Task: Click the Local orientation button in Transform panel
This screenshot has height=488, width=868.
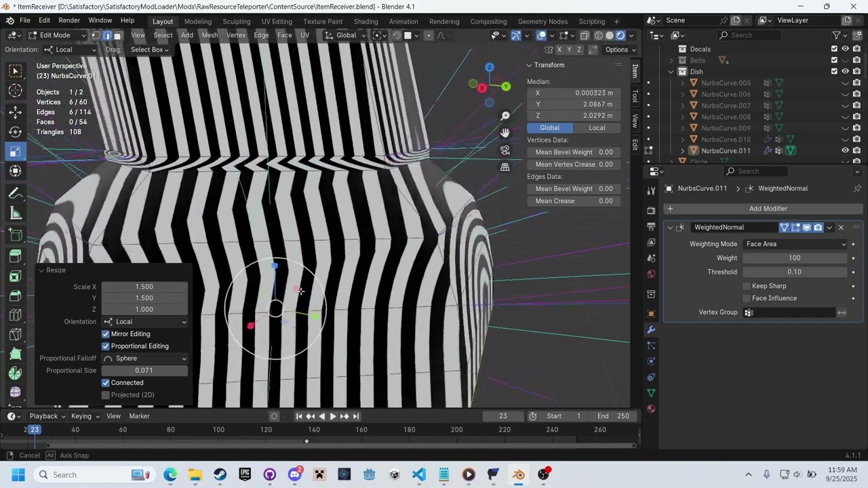Action: coord(596,127)
